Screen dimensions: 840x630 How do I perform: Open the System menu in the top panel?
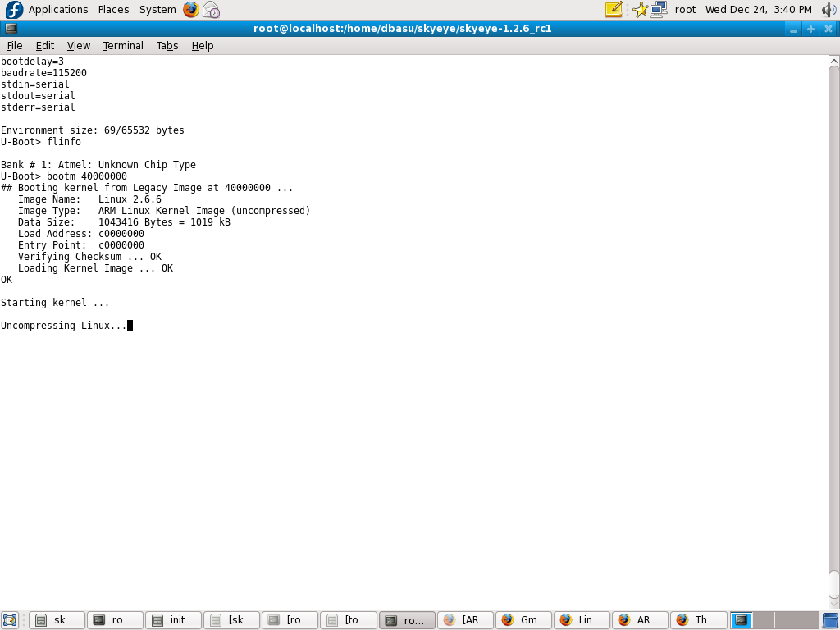[157, 10]
